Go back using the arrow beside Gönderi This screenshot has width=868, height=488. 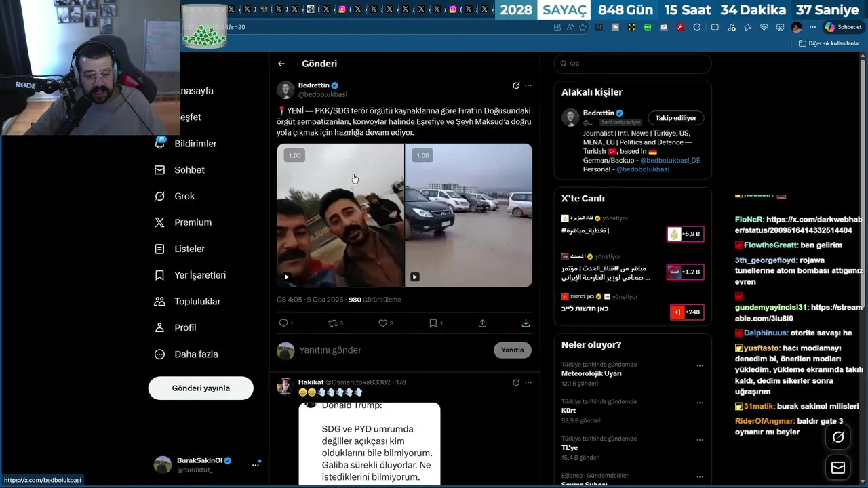281,64
